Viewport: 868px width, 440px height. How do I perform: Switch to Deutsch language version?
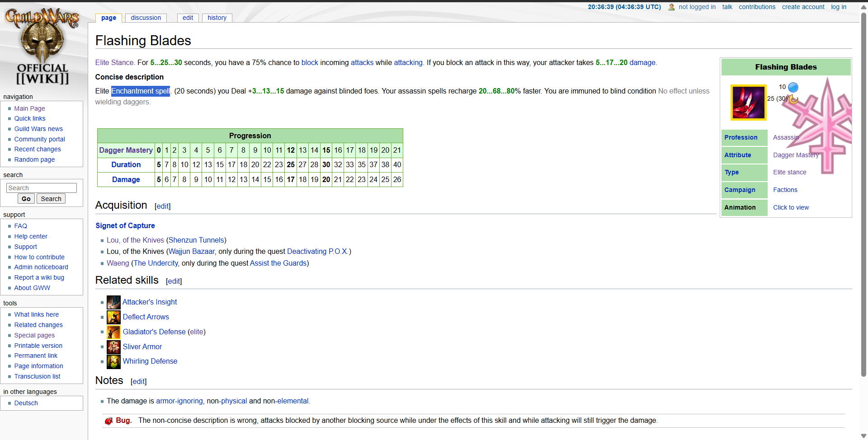tap(26, 403)
